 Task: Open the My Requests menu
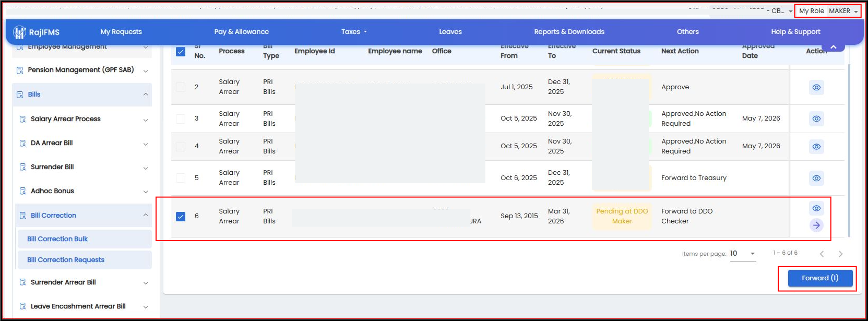point(121,32)
